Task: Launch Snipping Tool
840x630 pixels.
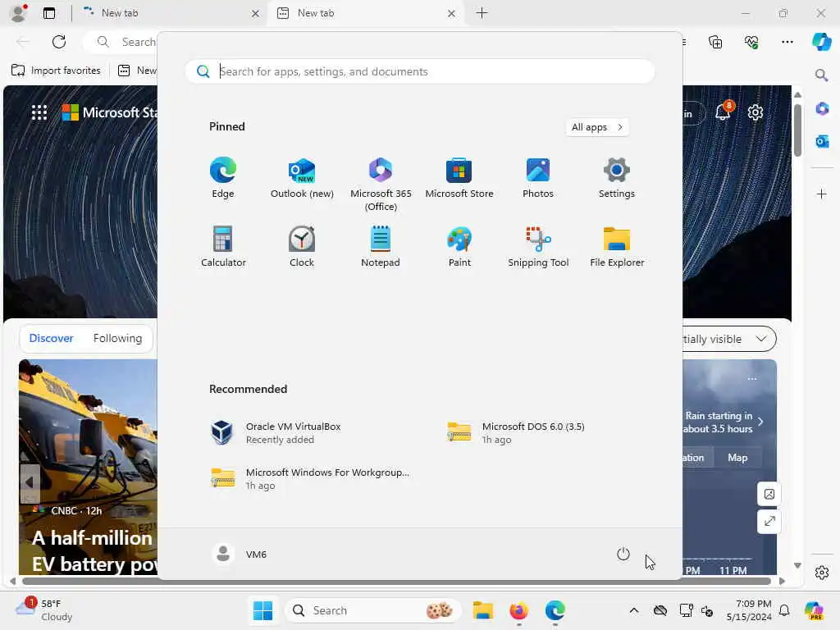Action: 538,246
